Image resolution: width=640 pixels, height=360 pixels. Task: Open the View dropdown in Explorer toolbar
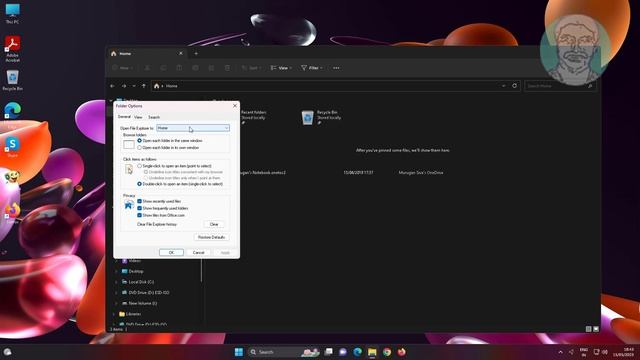(x=281, y=68)
